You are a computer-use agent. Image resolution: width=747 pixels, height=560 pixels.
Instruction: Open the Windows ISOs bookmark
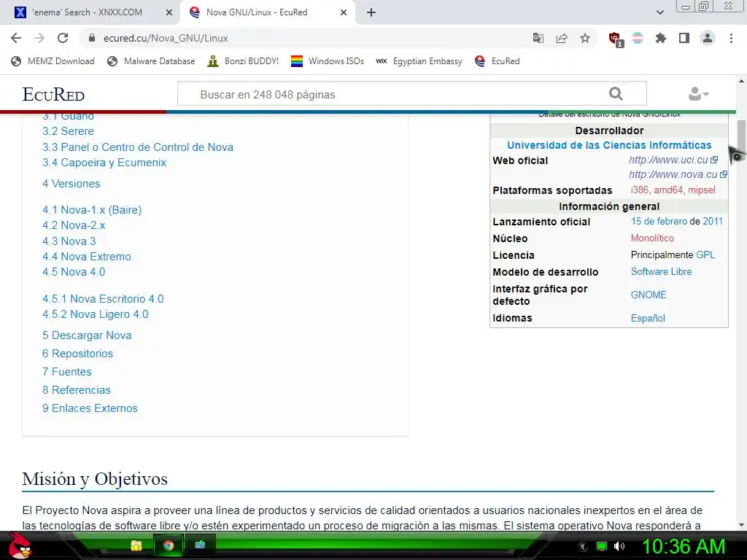pos(328,61)
